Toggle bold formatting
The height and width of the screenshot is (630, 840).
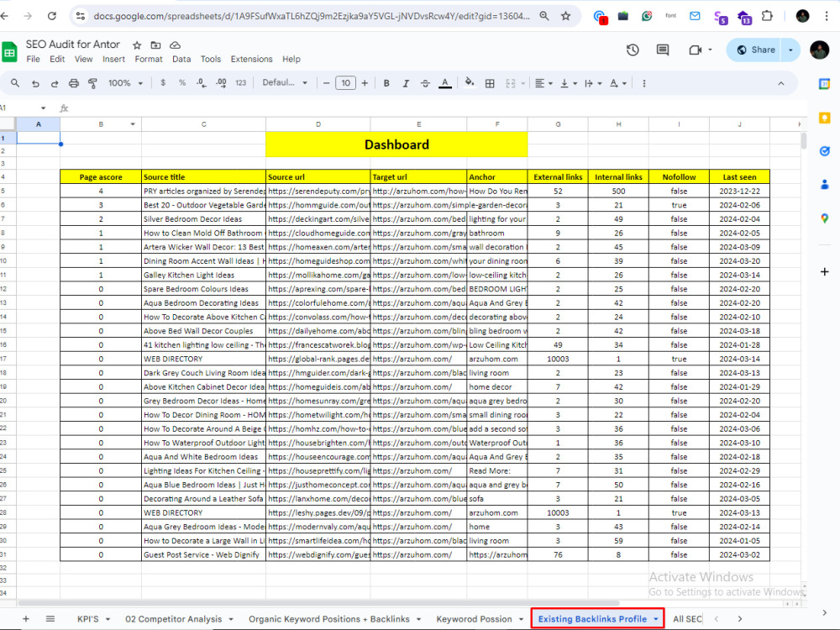pyautogui.click(x=386, y=83)
